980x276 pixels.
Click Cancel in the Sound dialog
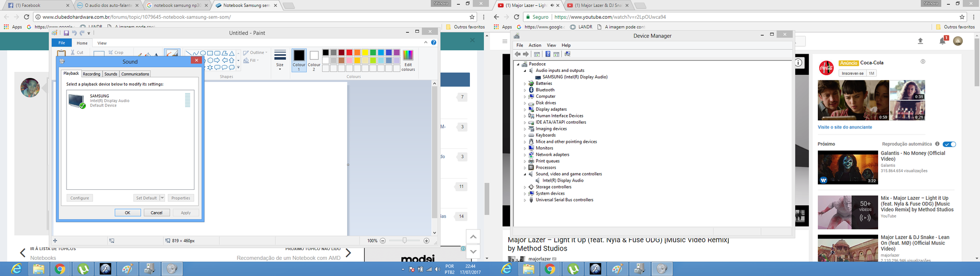[x=157, y=213]
